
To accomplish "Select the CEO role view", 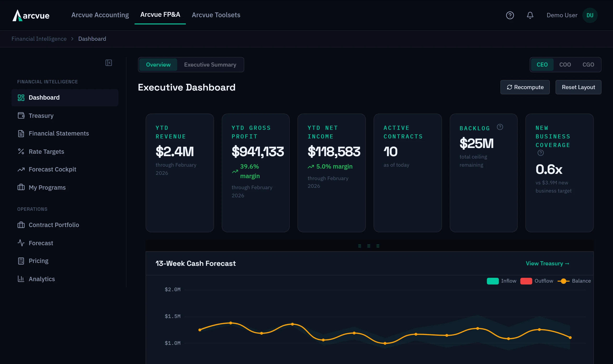I will (x=542, y=65).
